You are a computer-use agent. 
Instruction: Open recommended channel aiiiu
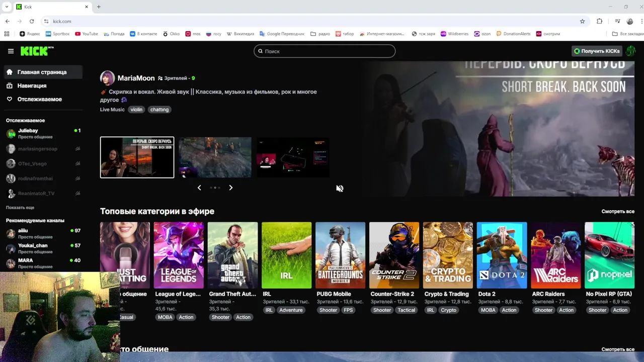[43, 233]
